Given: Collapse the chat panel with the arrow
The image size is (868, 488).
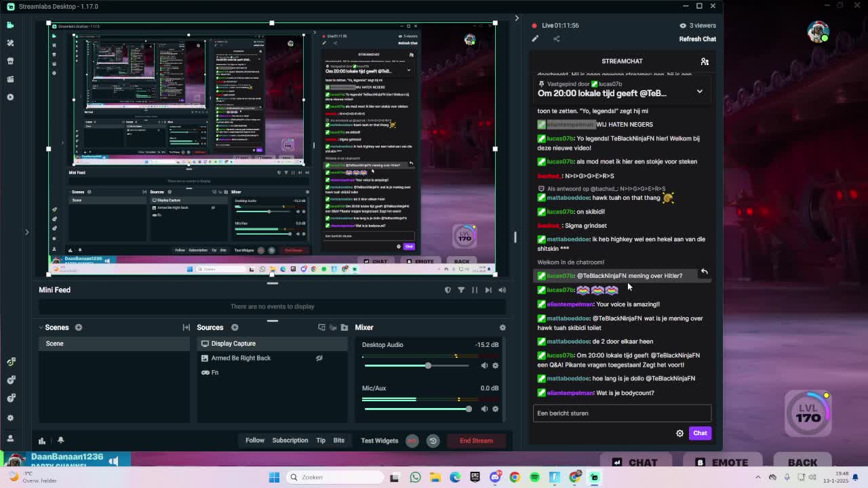Looking at the screenshot, I should coord(517,18).
